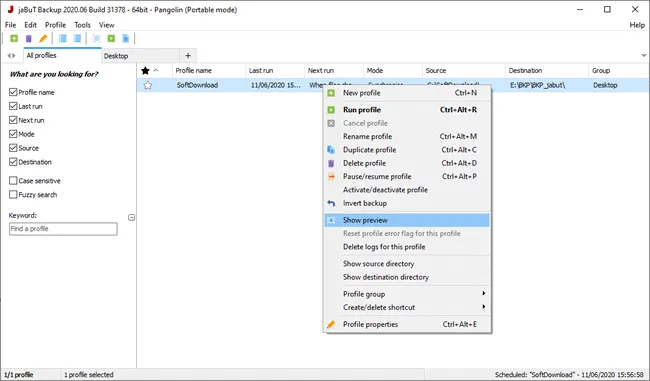Toggle the Next run checkbox

pyautogui.click(x=13, y=120)
